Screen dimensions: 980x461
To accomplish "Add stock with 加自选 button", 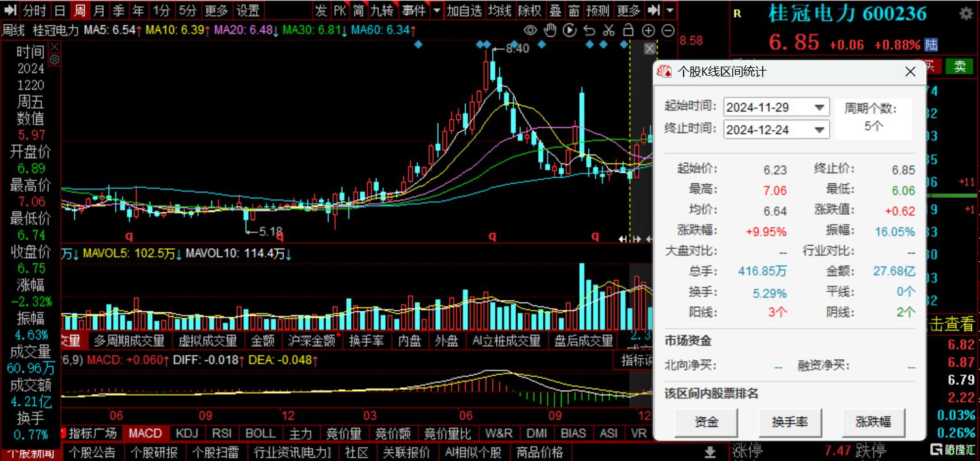I will 464,10.
